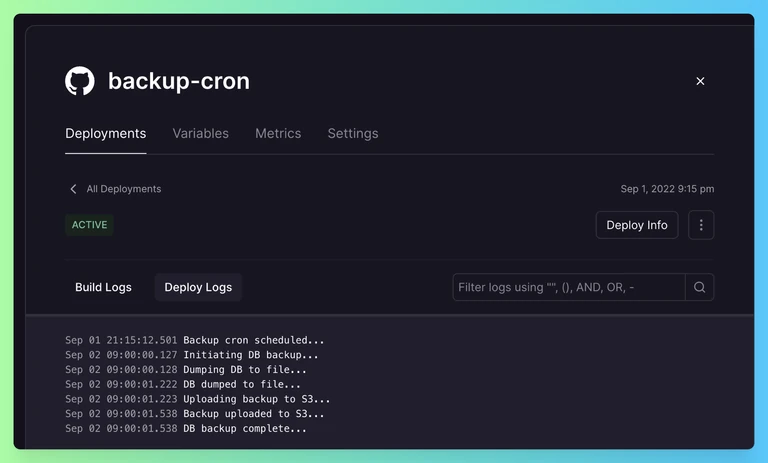Select the 'Initiating DB backup...' log line

pyautogui.click(x=192, y=355)
